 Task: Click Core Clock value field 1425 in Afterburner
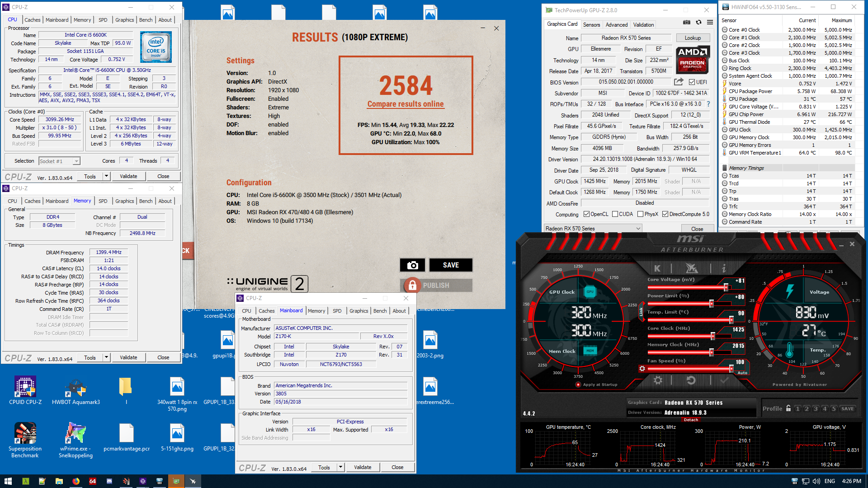[738, 330]
